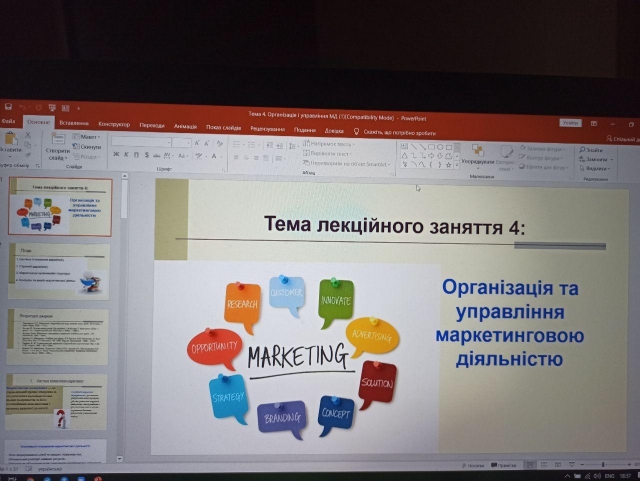Click Перетворити на об'єкт SmartArt button
The height and width of the screenshot is (481, 640).
347,163
